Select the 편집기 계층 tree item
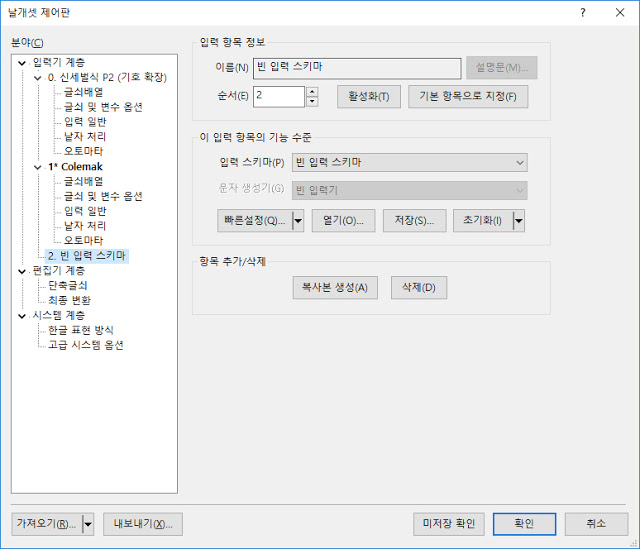The image size is (640, 549). [59, 271]
